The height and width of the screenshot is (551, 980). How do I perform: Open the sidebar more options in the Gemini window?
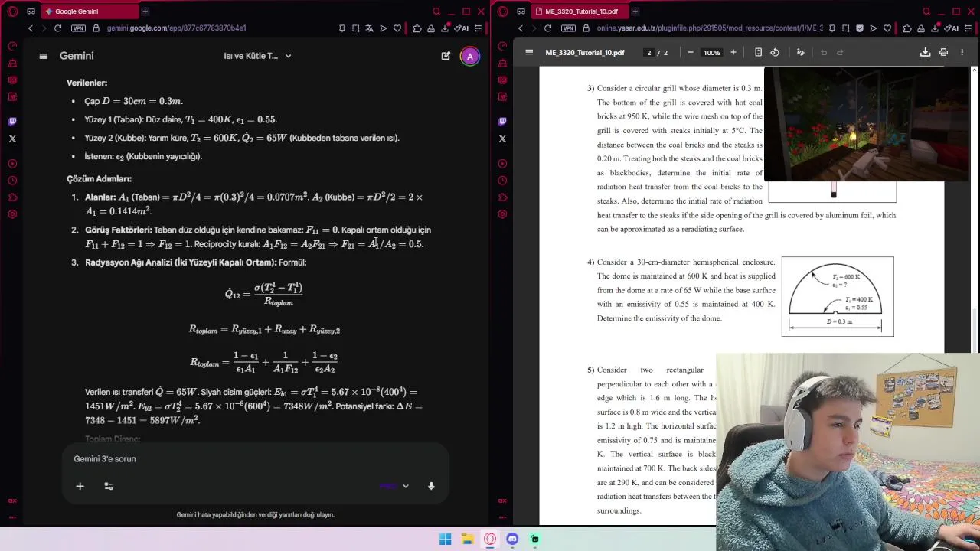[x=12, y=517]
